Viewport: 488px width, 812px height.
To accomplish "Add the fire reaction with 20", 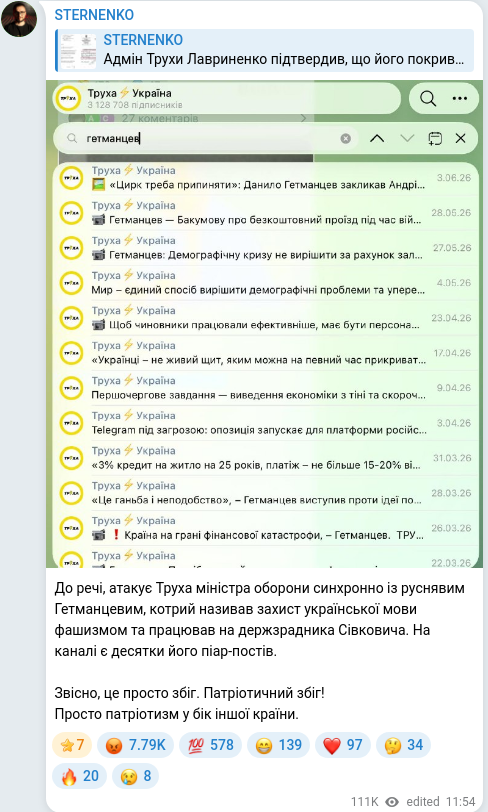I will point(79,776).
